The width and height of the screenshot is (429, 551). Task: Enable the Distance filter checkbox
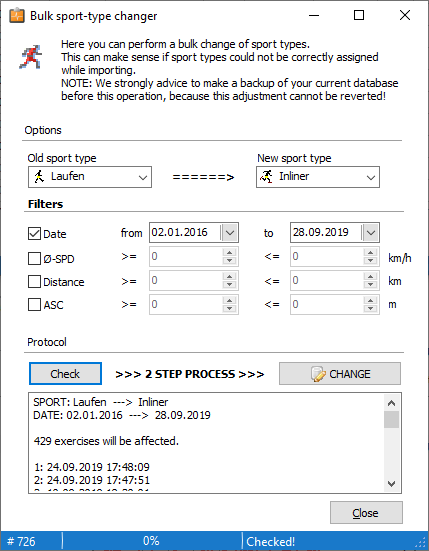(x=34, y=282)
